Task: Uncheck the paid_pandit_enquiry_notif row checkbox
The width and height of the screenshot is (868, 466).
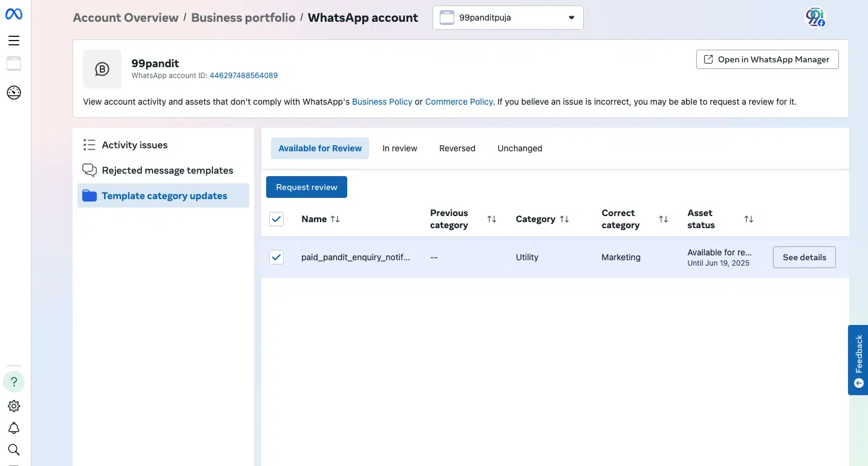Action: click(x=276, y=257)
